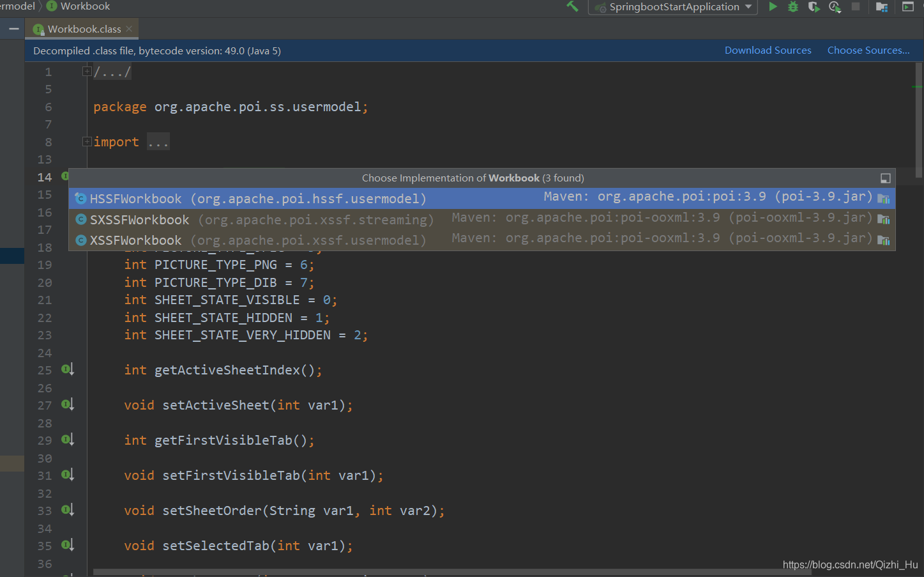This screenshot has height=577, width=924.
Task: Click the class icon beside XSSFWorkbook
Action: [x=80, y=240]
